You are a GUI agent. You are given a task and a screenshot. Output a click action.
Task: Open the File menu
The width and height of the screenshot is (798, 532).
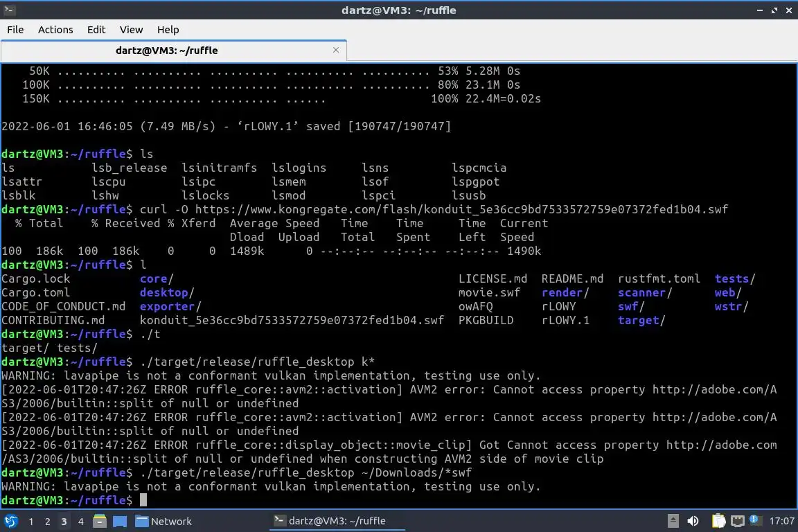[x=15, y=30]
